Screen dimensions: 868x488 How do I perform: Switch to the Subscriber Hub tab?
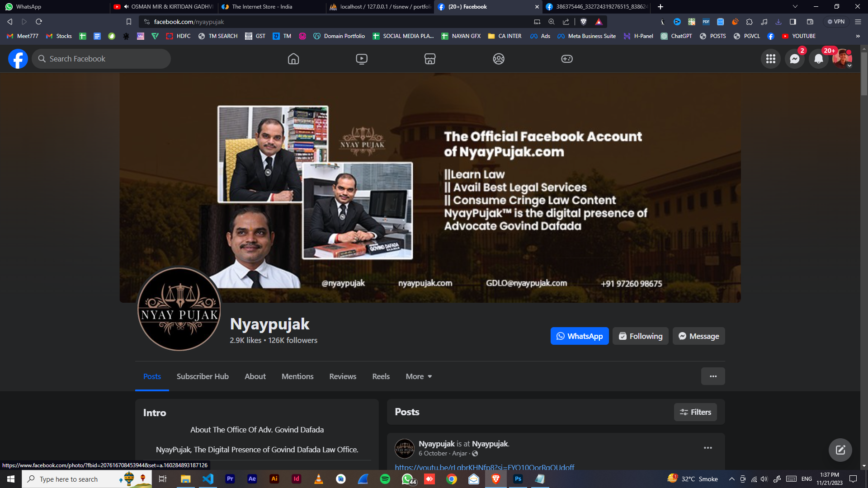[x=203, y=376]
